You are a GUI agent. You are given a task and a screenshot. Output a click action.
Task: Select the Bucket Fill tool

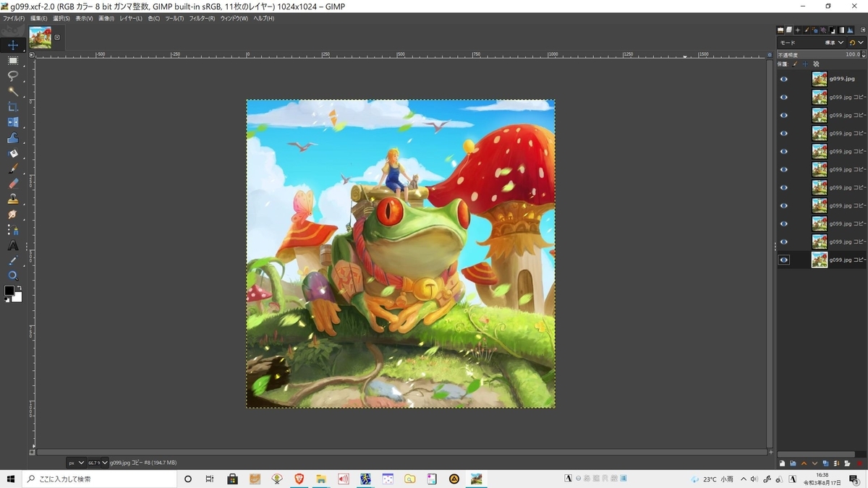12,153
